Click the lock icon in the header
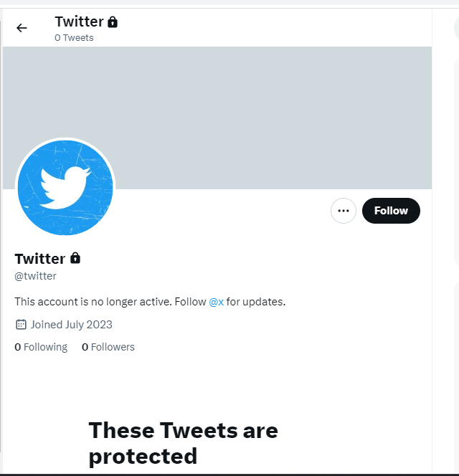 (x=113, y=22)
